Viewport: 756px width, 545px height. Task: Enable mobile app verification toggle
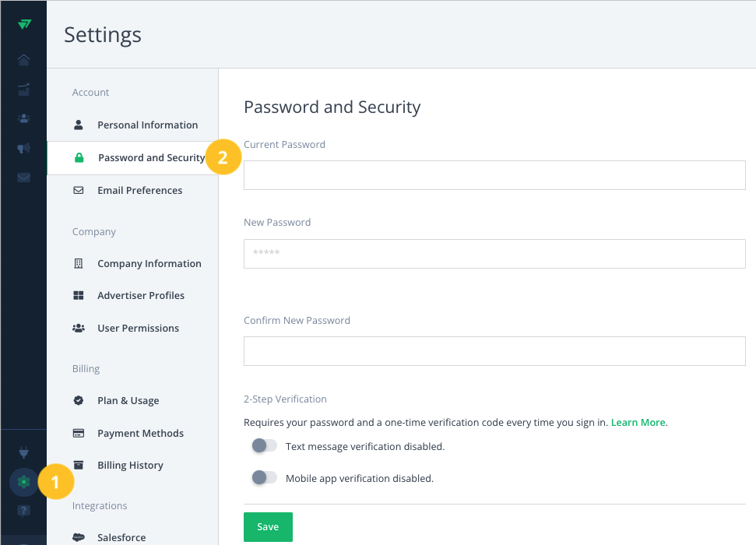tap(264, 477)
